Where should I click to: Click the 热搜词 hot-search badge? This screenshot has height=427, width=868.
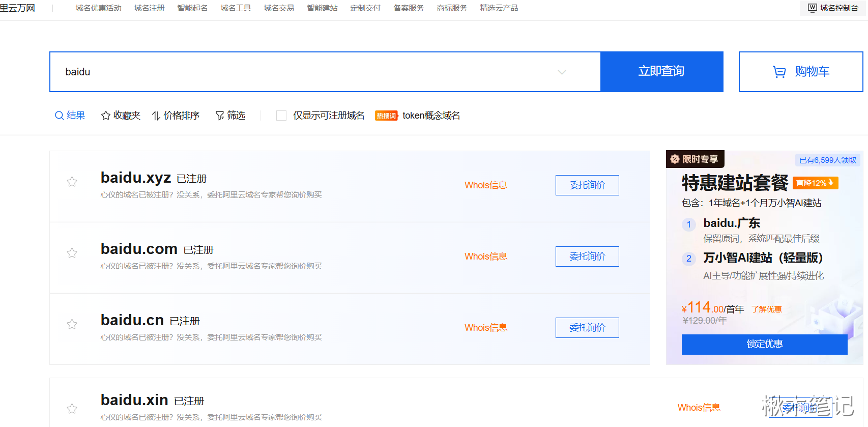click(x=386, y=116)
